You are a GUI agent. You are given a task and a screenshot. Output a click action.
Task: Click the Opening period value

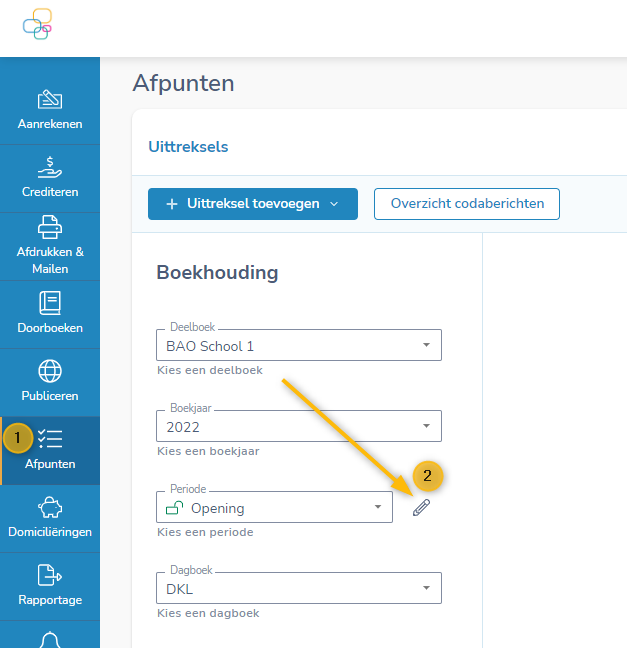tap(217, 508)
